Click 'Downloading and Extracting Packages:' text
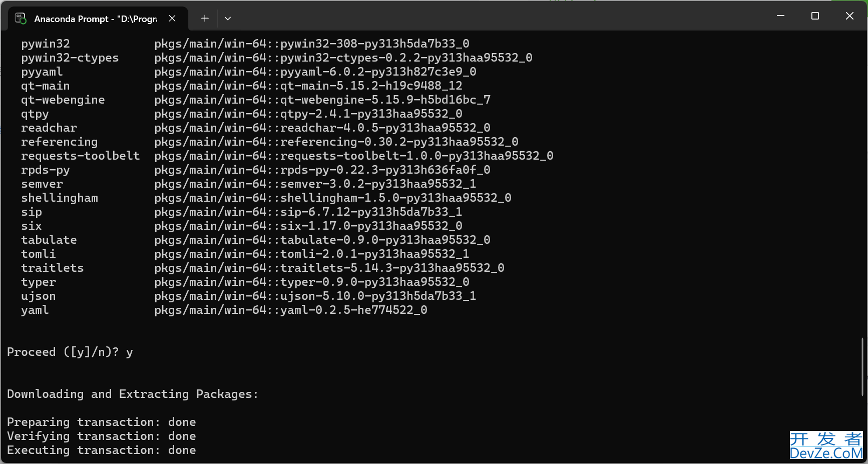 (x=133, y=394)
